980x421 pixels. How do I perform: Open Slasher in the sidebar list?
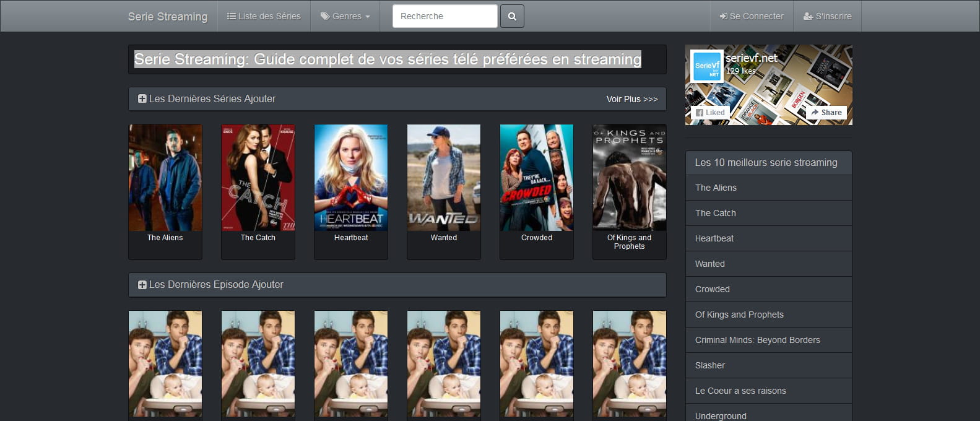click(769, 365)
